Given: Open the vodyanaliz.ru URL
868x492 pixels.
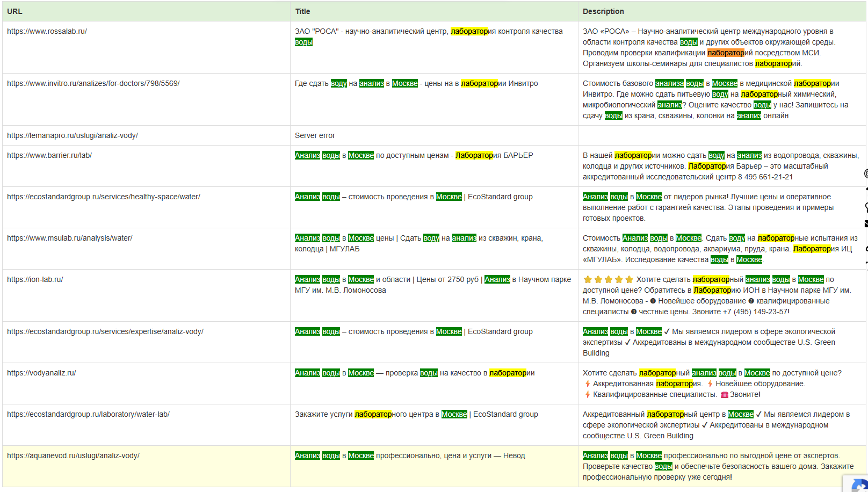Looking at the screenshot, I should [41, 373].
